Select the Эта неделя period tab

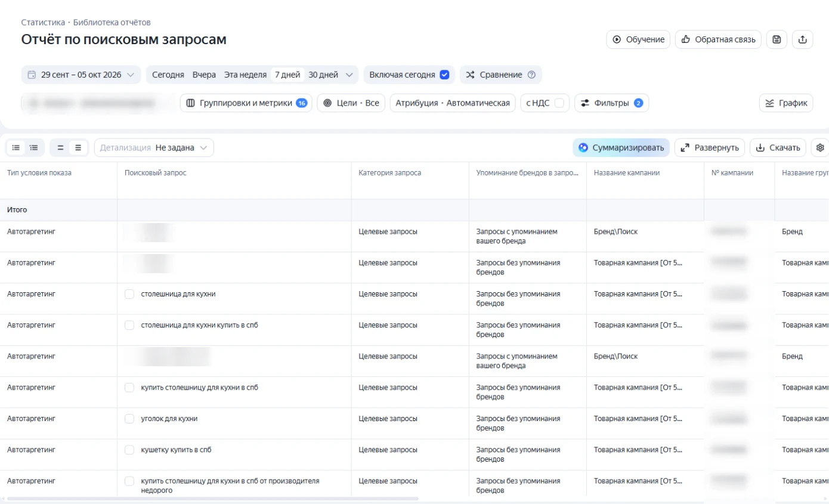(245, 75)
